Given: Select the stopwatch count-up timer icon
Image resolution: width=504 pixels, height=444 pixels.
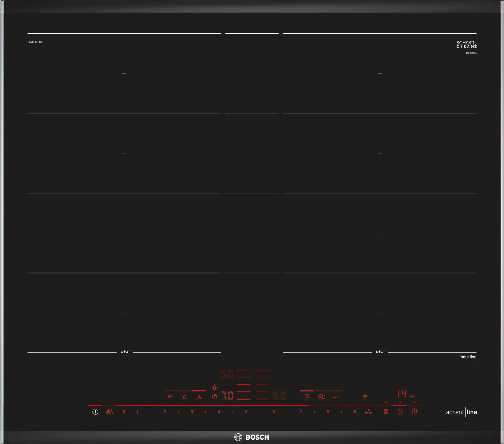Looking at the screenshot, I should point(415,411).
